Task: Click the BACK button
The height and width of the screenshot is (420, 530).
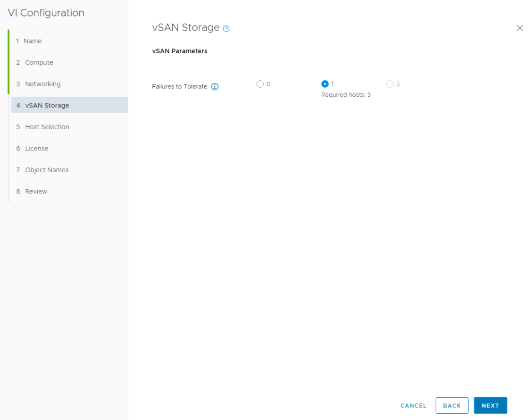Action: pyautogui.click(x=452, y=405)
